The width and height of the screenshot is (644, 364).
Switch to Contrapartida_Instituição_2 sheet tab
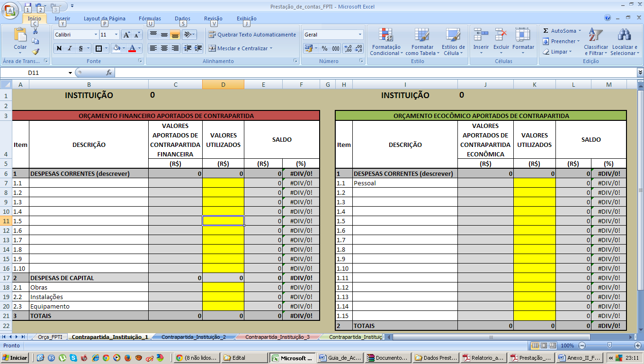[x=193, y=337]
